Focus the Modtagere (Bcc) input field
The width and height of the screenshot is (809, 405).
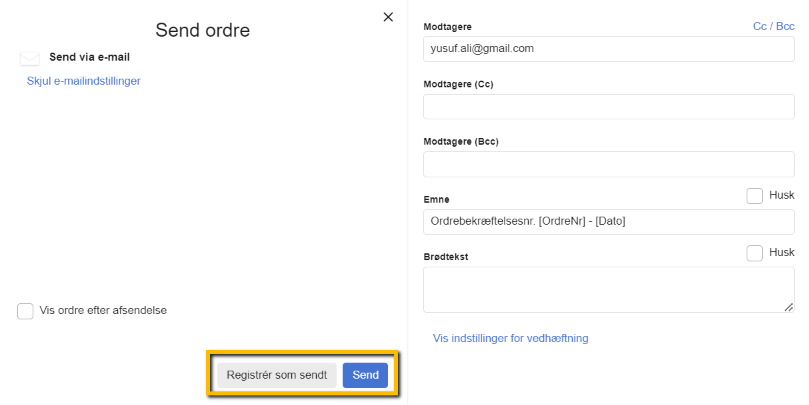click(x=608, y=164)
